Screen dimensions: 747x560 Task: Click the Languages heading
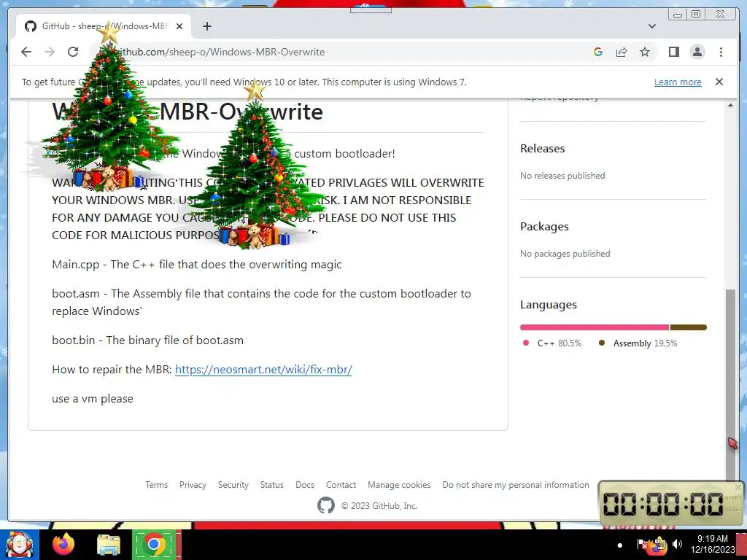point(549,305)
